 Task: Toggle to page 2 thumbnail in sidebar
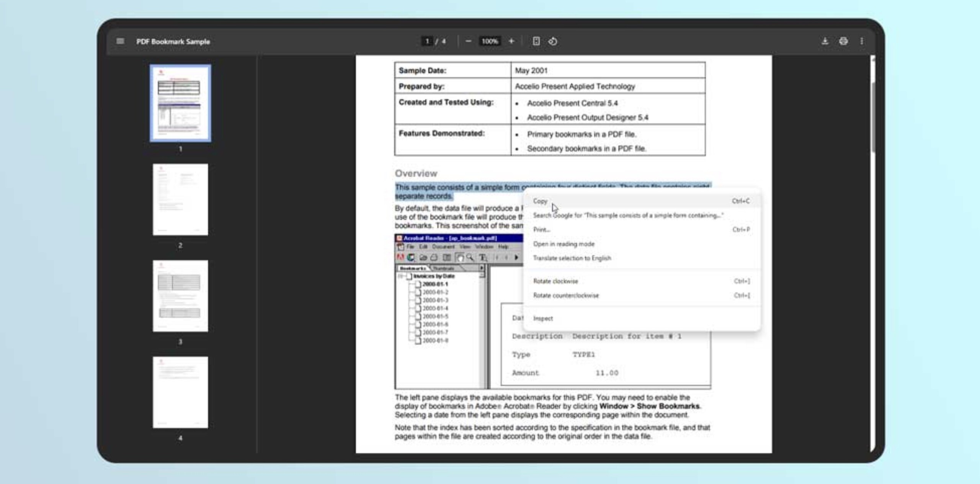[180, 199]
